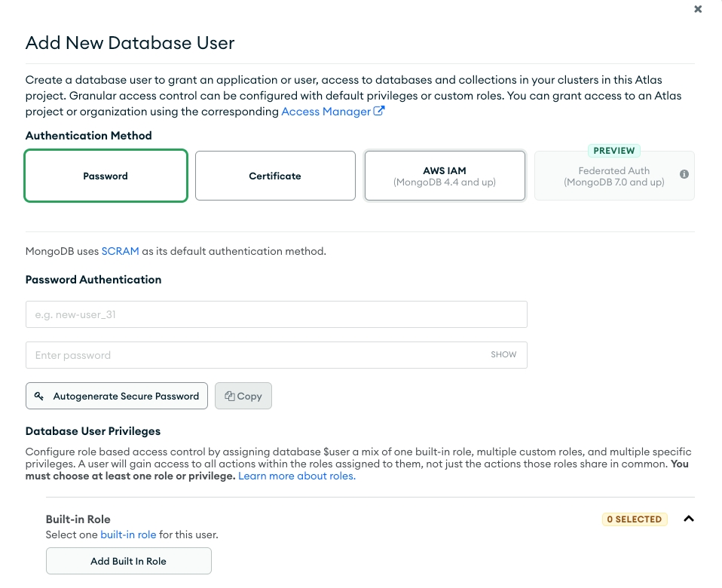Click the Autogenerate Secure Password button
This screenshot has width=722, height=588.
click(117, 396)
